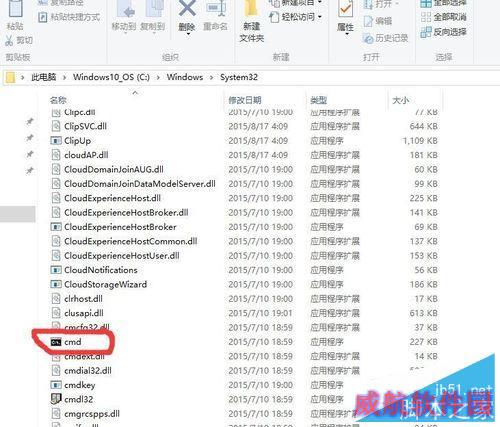Viewport: 500px width, 427px height.
Task: Create a new folder from the ribbon
Action: coord(252,20)
